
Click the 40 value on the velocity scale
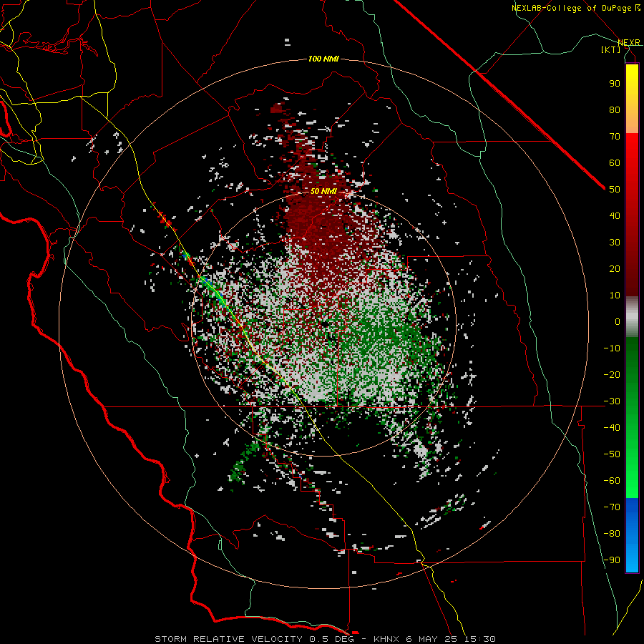click(615, 215)
